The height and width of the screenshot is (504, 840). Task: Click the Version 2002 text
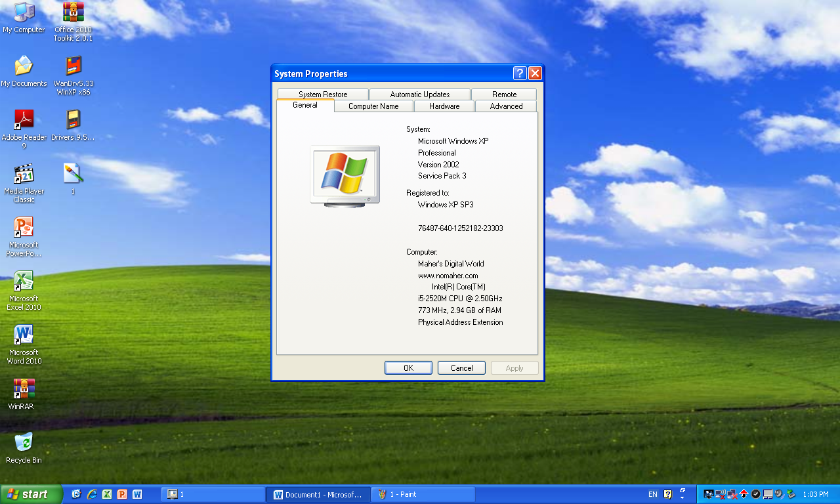pos(438,165)
